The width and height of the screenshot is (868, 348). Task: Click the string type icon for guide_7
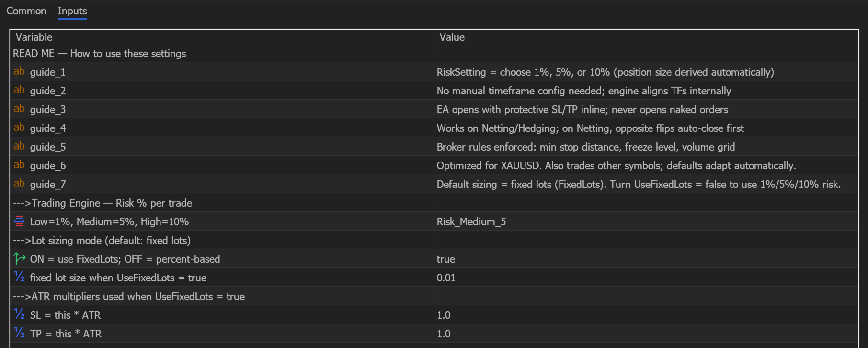[x=19, y=184]
